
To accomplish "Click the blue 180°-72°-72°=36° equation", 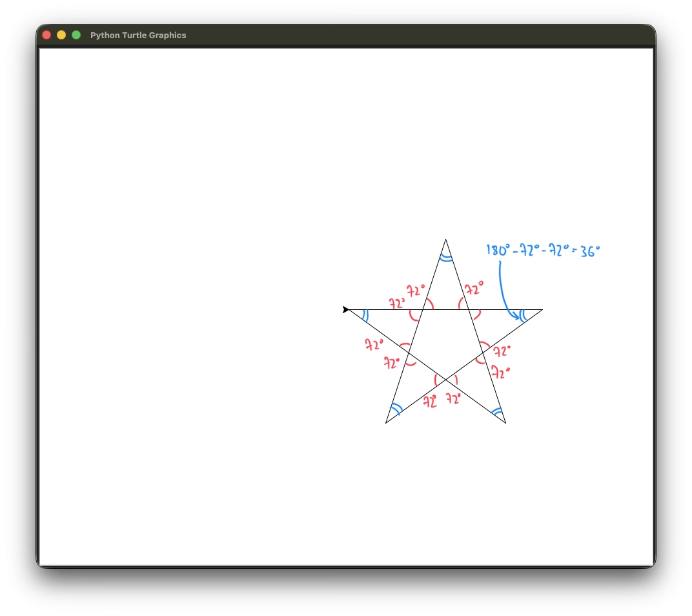I will (543, 251).
